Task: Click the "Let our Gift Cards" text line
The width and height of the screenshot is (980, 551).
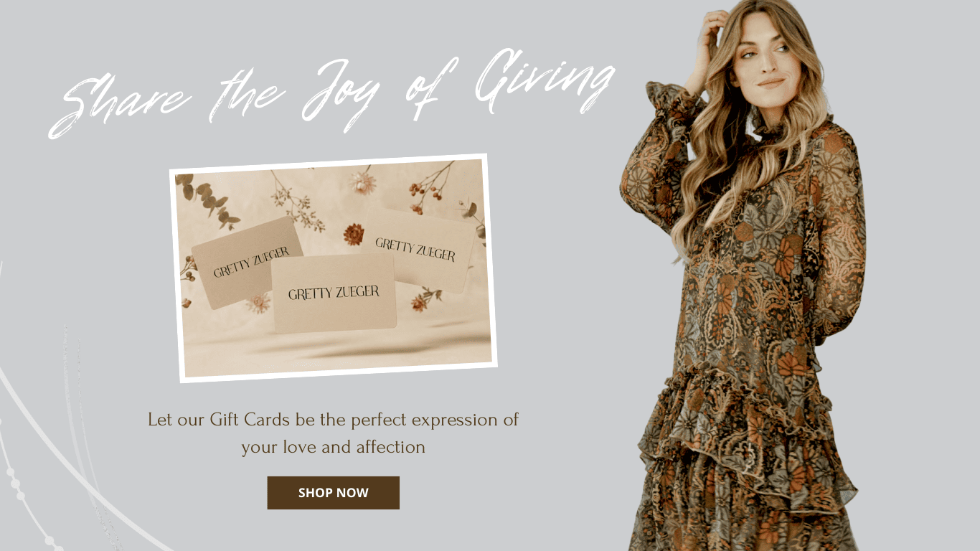Action: (x=333, y=420)
